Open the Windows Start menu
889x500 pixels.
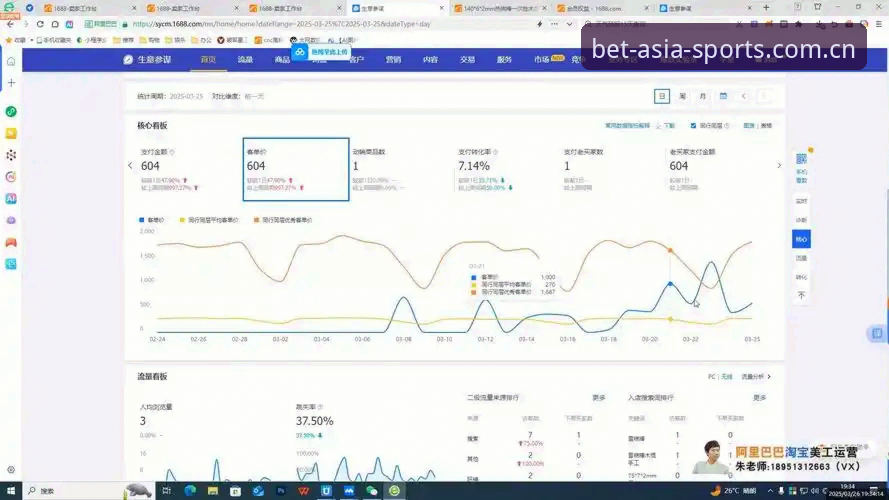pyautogui.click(x=11, y=491)
